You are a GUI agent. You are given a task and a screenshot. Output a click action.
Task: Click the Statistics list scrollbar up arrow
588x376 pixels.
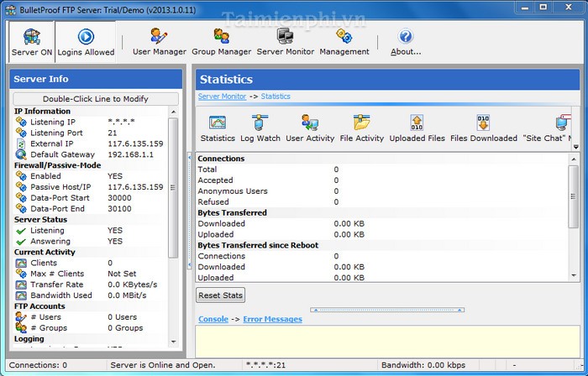coord(574,159)
